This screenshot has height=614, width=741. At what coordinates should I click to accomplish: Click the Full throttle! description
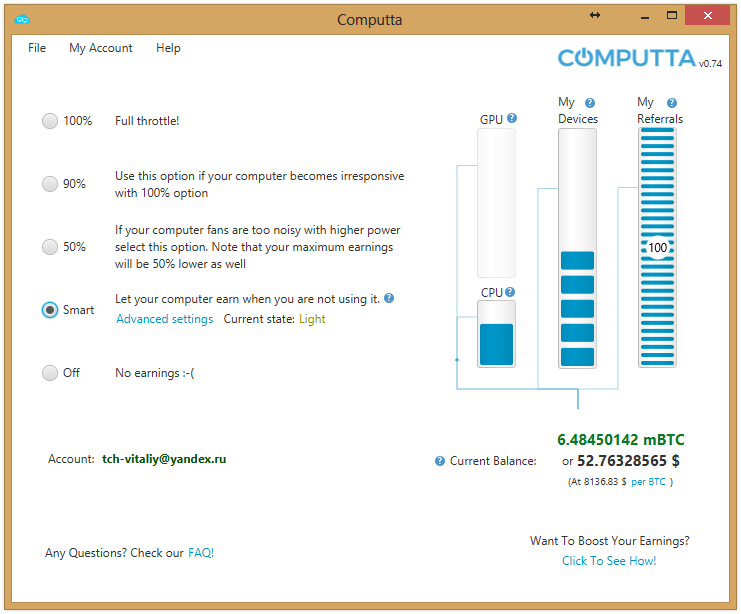(x=147, y=121)
